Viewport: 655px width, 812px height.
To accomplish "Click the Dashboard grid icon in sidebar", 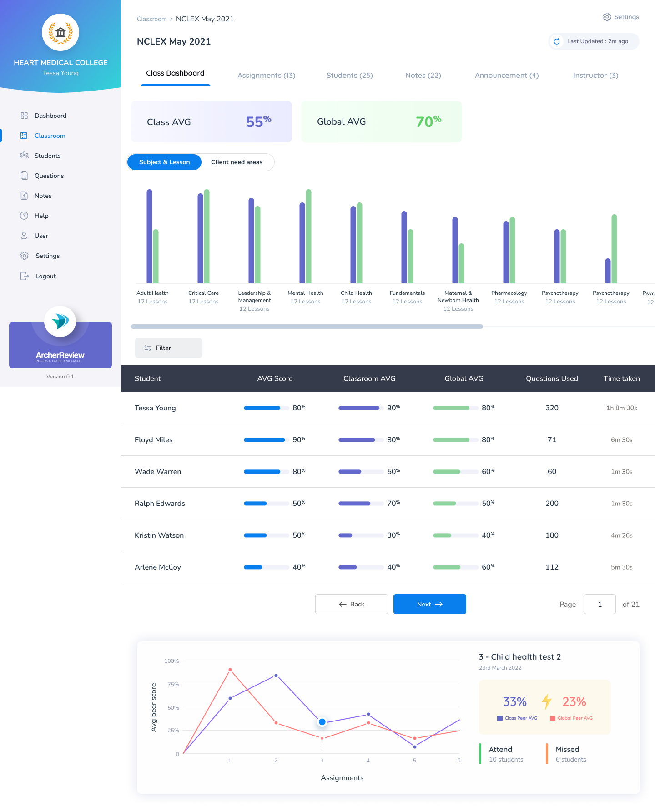I will 24,116.
